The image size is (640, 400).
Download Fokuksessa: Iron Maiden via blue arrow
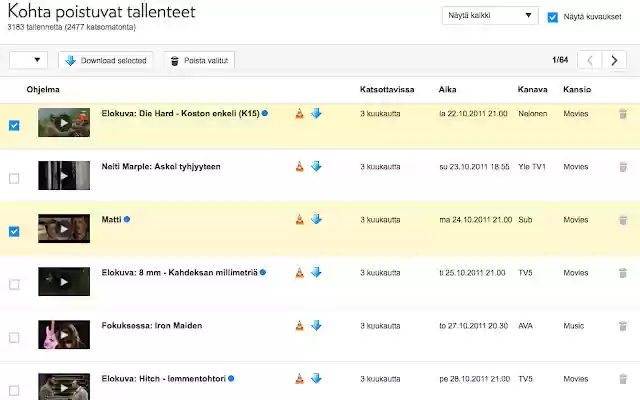pos(316,326)
